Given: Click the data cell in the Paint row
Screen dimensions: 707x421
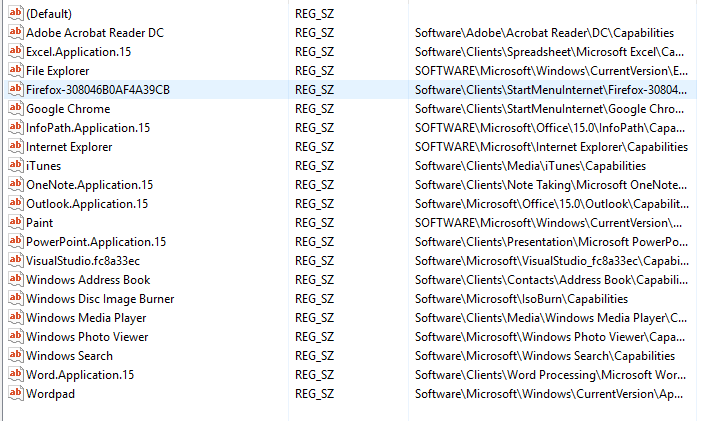Looking at the screenshot, I should coord(548,223).
